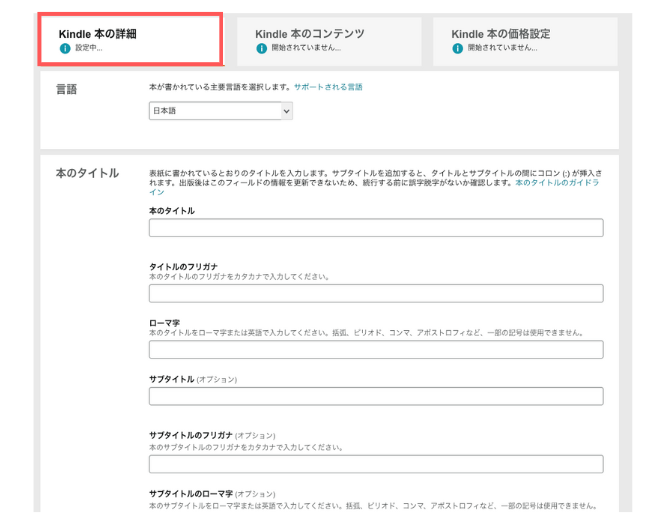Click info icon under Kindle 本の詳細
The height and width of the screenshot is (532, 654).
[65, 48]
